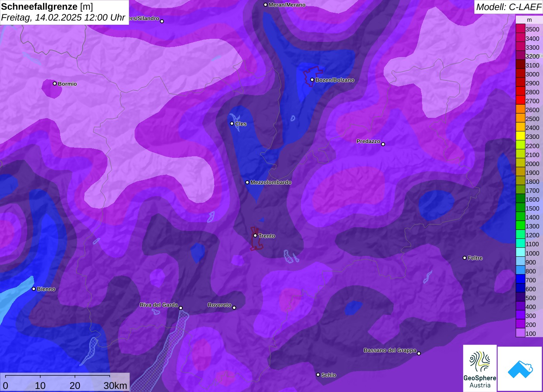
Task: Click the Schneefallgrenze [m] title text
Action: 47,7
